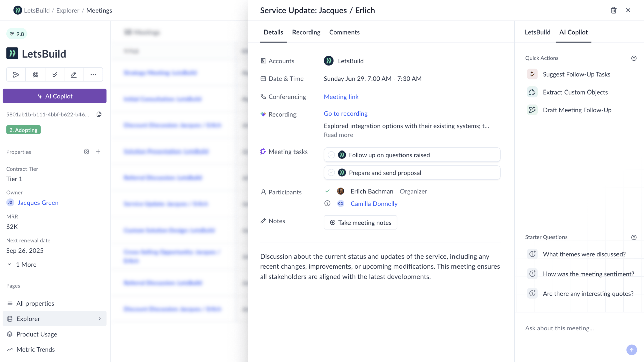Open owner Jacques Green link
Screen dimensions: 644x362
click(x=38, y=202)
